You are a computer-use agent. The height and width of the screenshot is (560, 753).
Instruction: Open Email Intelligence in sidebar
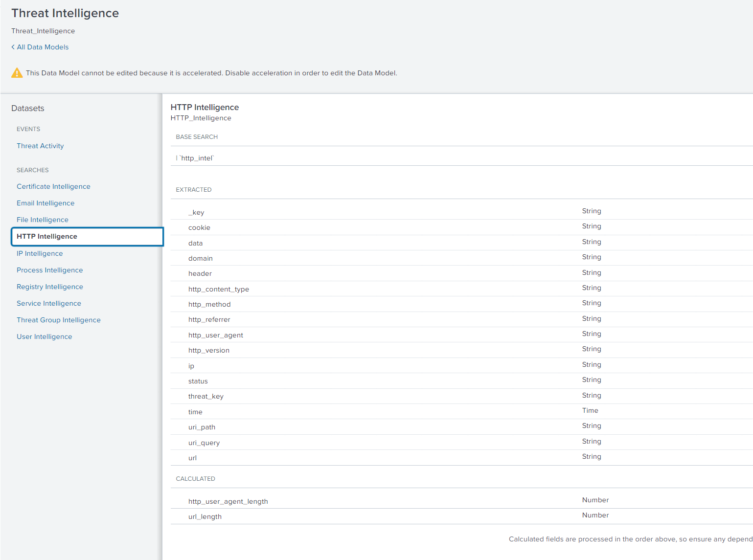[46, 203]
